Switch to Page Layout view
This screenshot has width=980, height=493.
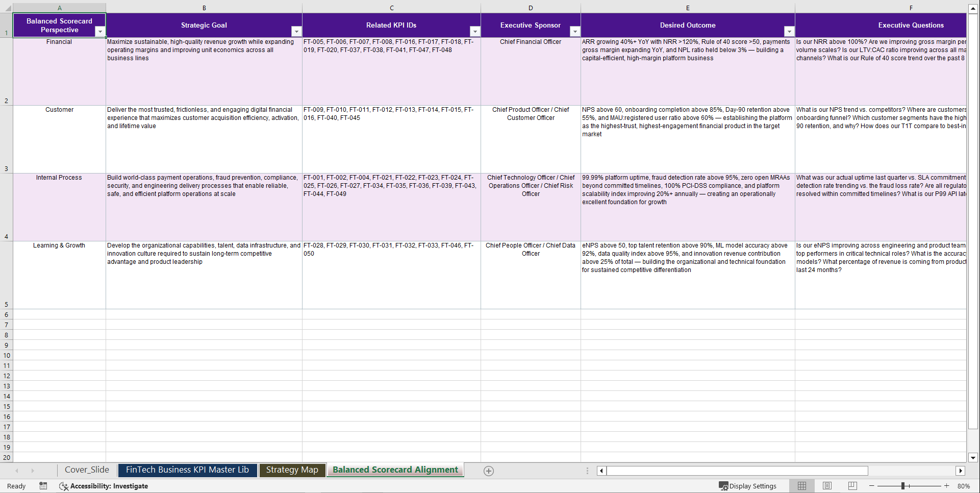coord(827,486)
